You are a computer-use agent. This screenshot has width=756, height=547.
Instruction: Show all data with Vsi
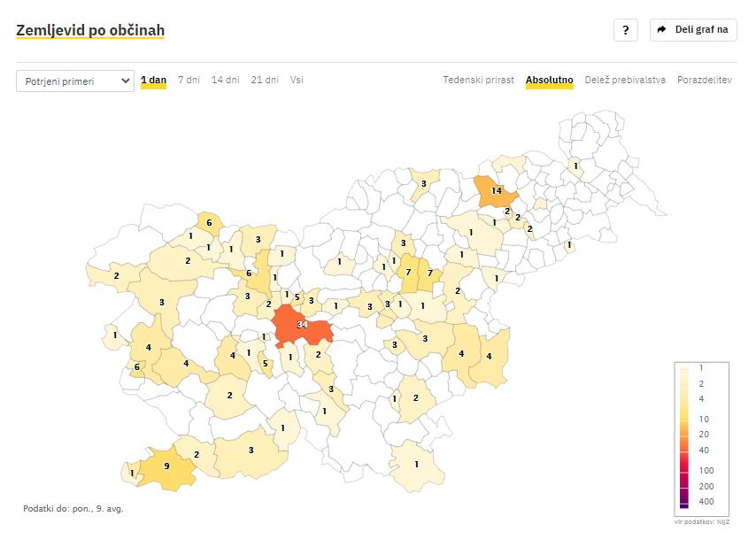click(297, 80)
